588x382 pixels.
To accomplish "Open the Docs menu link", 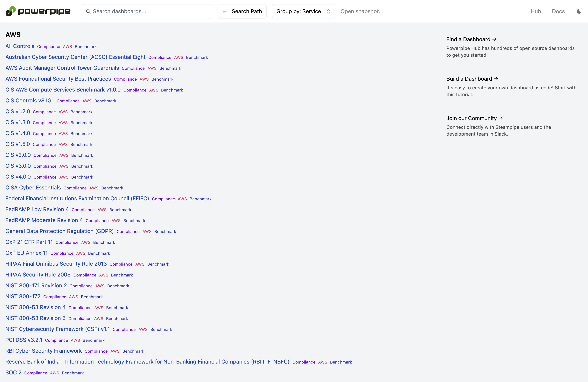I will [558, 11].
